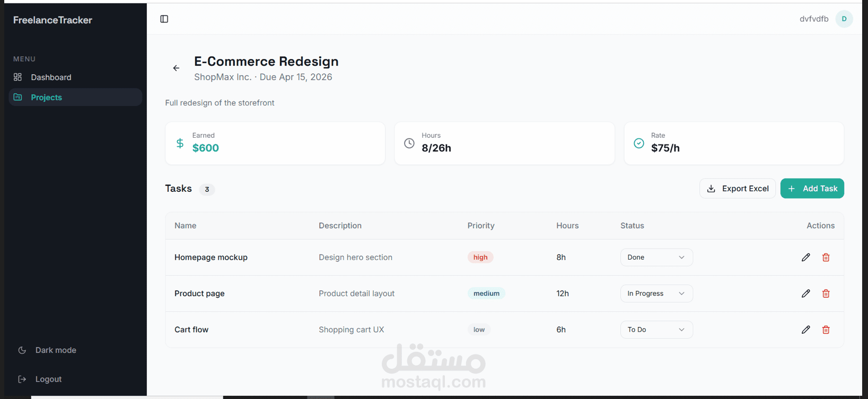Go to Dashboard in the menu
This screenshot has width=868, height=399.
pyautogui.click(x=51, y=77)
